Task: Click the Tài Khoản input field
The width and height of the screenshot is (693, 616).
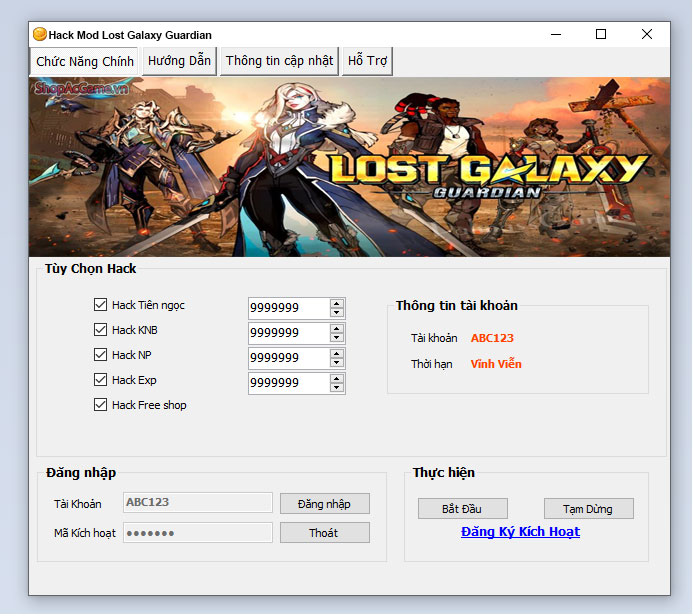Action: tap(198, 503)
